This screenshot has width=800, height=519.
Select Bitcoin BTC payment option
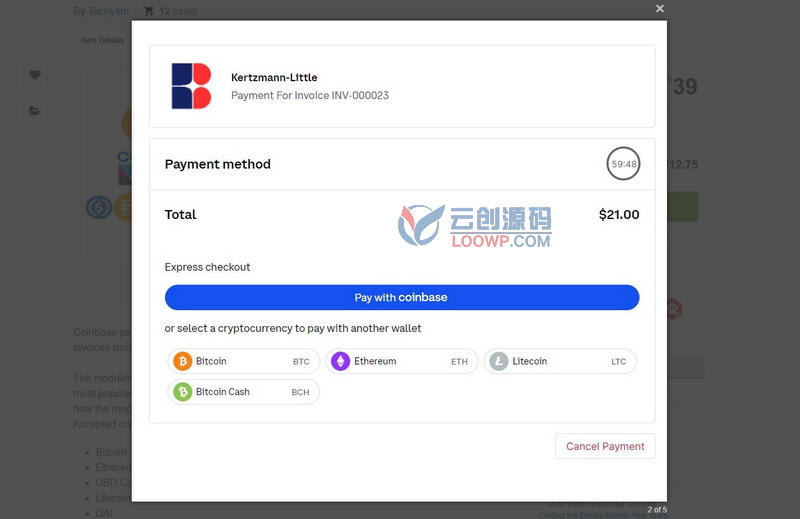point(243,361)
